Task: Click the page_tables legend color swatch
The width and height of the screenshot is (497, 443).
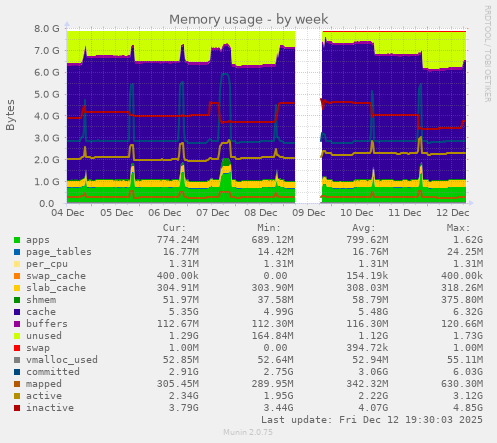Action: pos(17,252)
